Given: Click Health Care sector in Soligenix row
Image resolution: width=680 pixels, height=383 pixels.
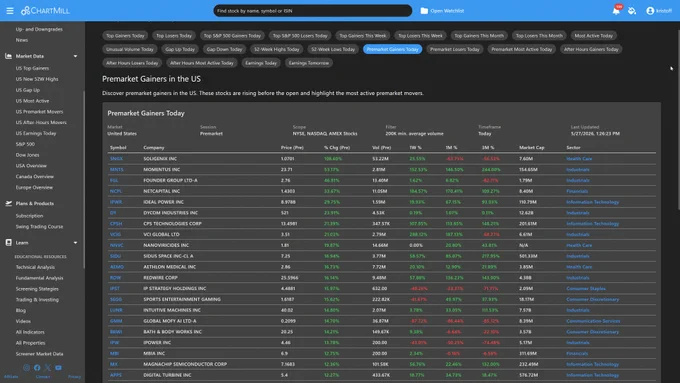Looking at the screenshot, I should pos(579,159).
